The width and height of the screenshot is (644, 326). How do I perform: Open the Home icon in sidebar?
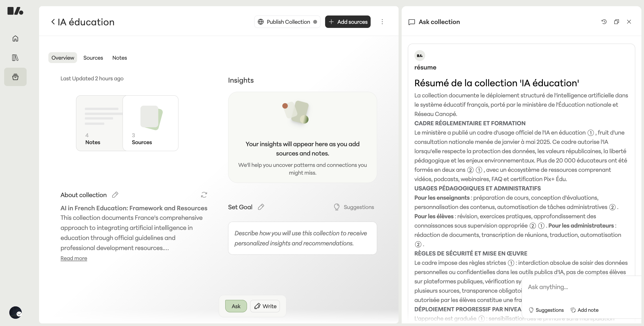(x=15, y=38)
